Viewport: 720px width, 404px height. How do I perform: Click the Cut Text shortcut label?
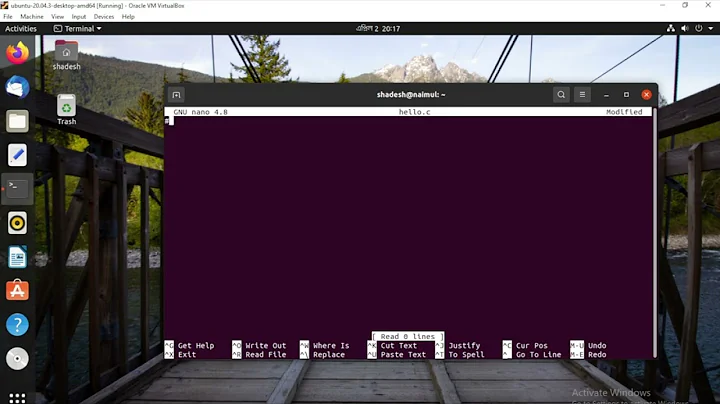(x=399, y=346)
